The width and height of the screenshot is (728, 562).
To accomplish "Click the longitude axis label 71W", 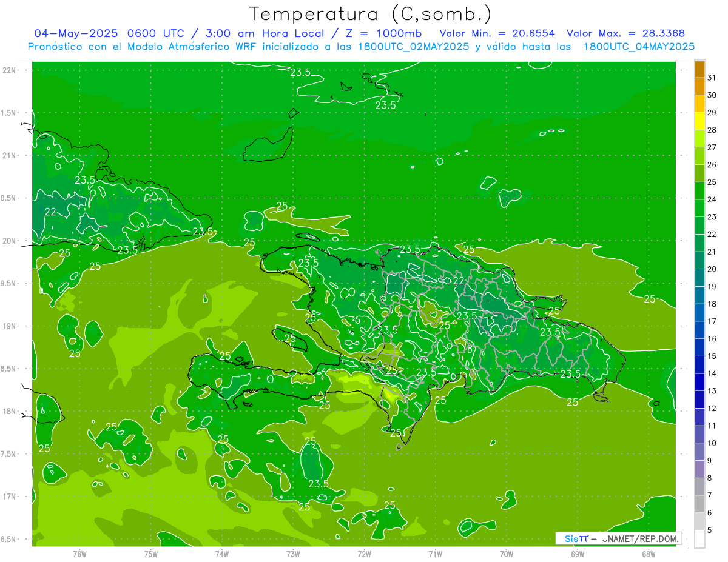I will tap(435, 554).
